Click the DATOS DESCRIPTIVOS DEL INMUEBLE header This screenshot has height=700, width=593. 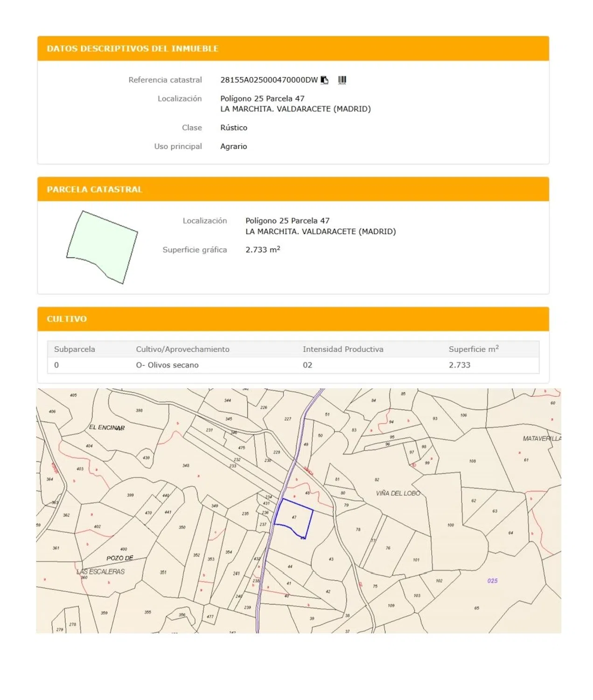point(133,49)
